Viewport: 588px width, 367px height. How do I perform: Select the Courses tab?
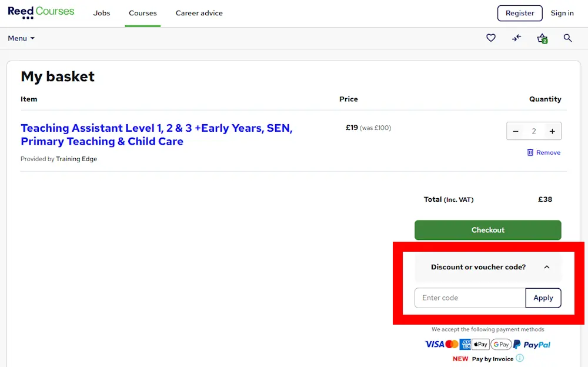[x=143, y=13]
